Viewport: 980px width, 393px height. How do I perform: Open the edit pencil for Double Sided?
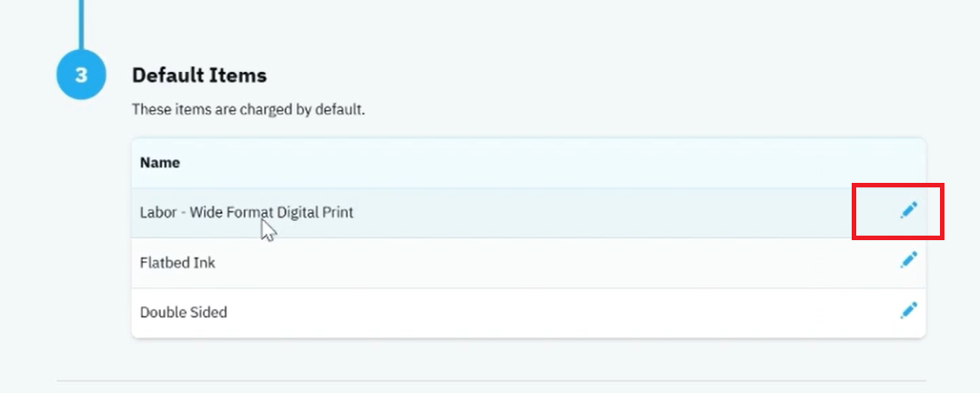pos(909,310)
